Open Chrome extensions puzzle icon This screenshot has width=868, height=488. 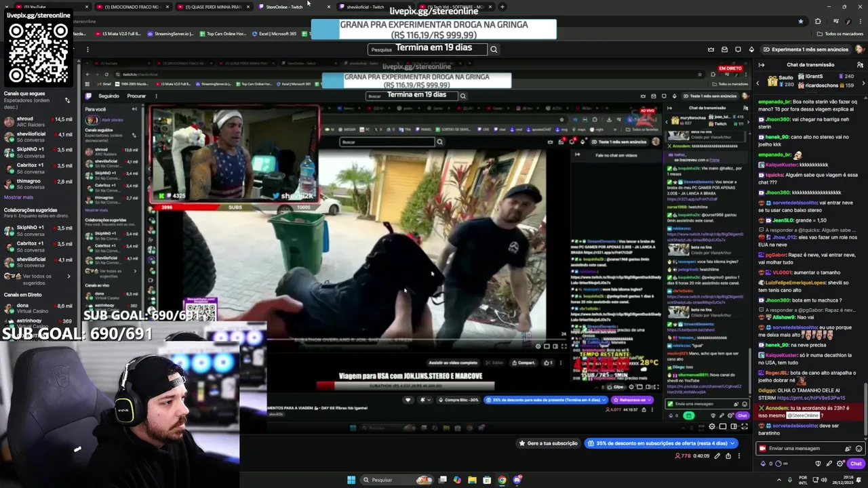(x=817, y=21)
